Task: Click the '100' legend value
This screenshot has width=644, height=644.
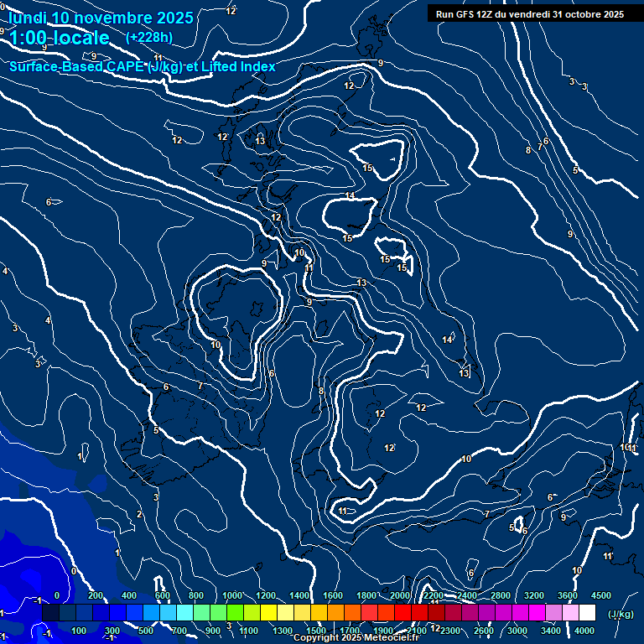Action: pyautogui.click(x=79, y=631)
